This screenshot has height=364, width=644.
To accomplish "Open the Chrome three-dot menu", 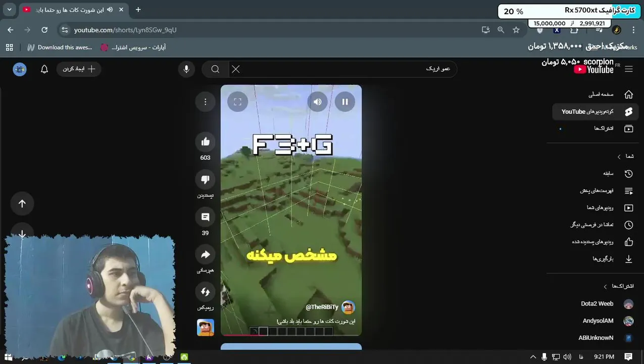I will (633, 30).
